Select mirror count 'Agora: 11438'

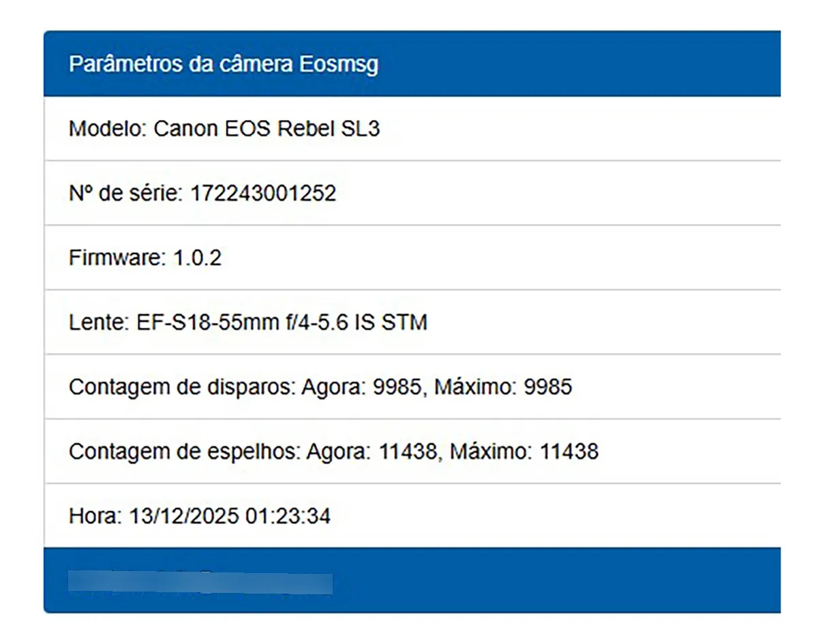(372, 451)
